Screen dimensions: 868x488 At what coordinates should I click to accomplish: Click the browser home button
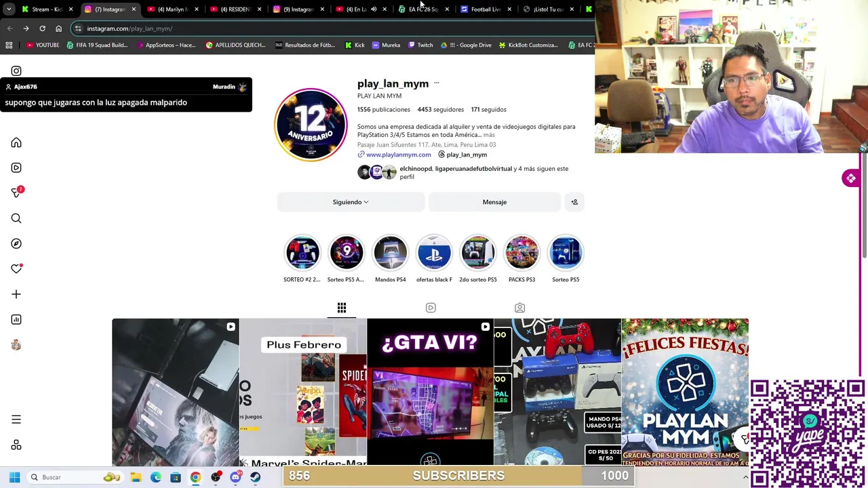pyautogui.click(x=58, y=28)
